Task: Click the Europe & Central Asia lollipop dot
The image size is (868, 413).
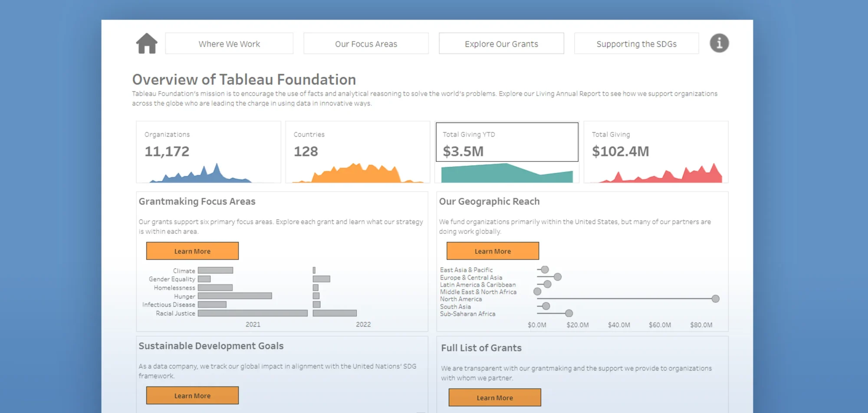Action: click(558, 277)
